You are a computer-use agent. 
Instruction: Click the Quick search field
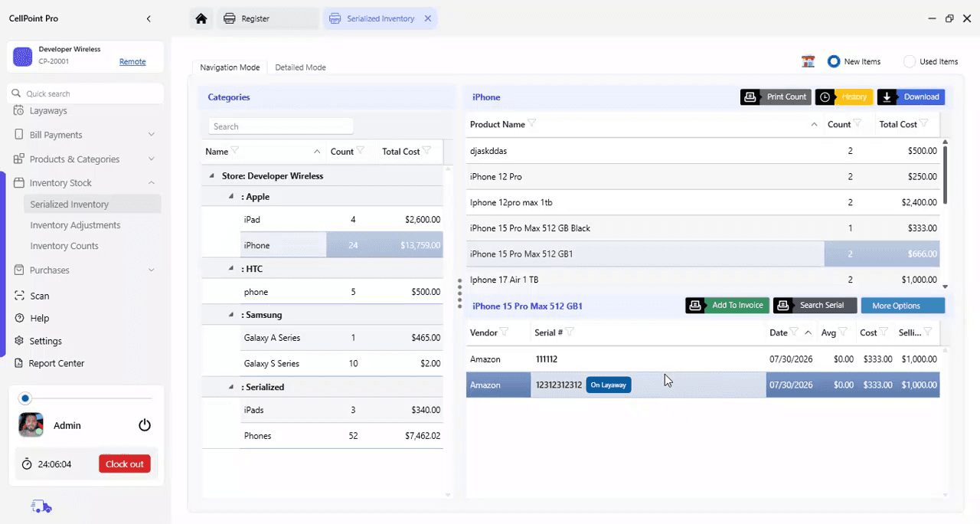click(86, 93)
